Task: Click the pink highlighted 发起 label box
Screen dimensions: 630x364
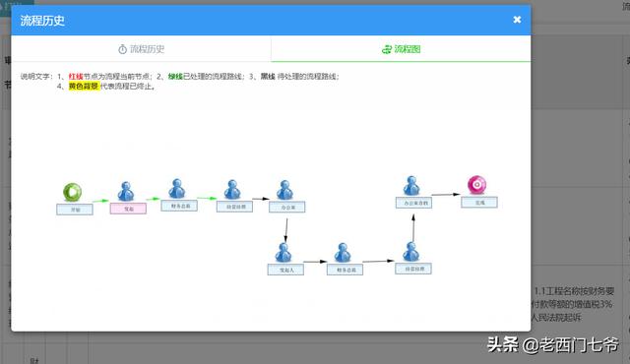Action: (x=128, y=209)
